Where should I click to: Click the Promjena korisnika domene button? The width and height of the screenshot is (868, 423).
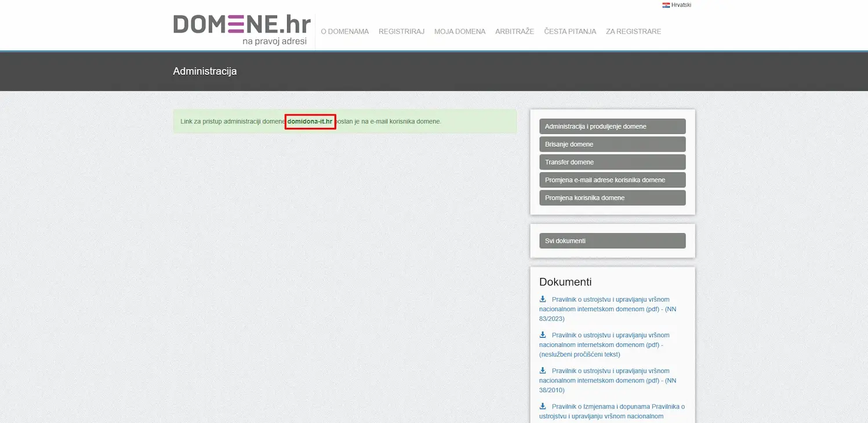pyautogui.click(x=612, y=198)
